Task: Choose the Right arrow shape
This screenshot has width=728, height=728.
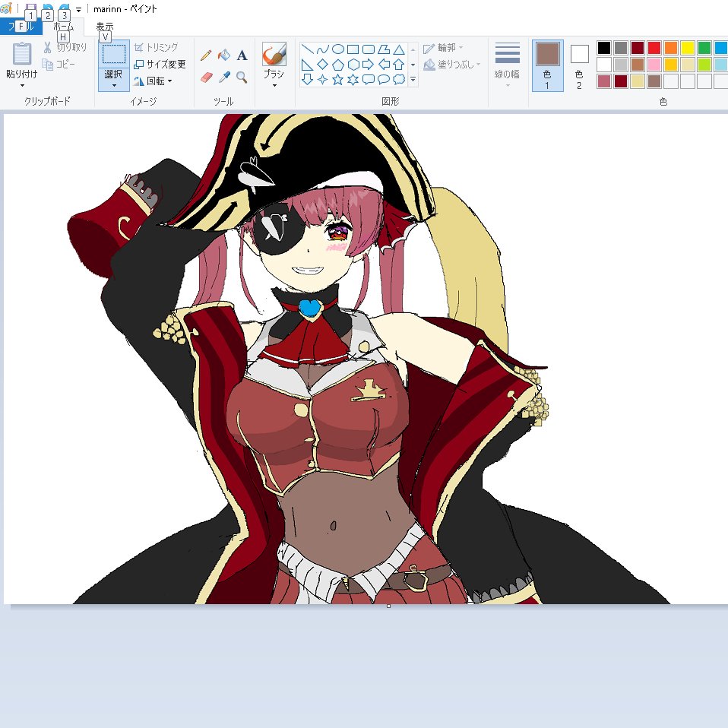Action: click(368, 65)
